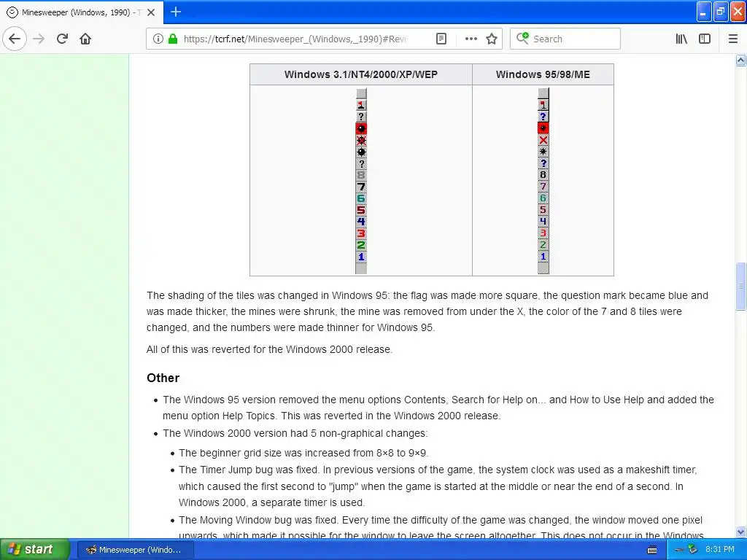Click the smiley tab favicon
Viewport: 747px width, 560px height.
(12, 12)
